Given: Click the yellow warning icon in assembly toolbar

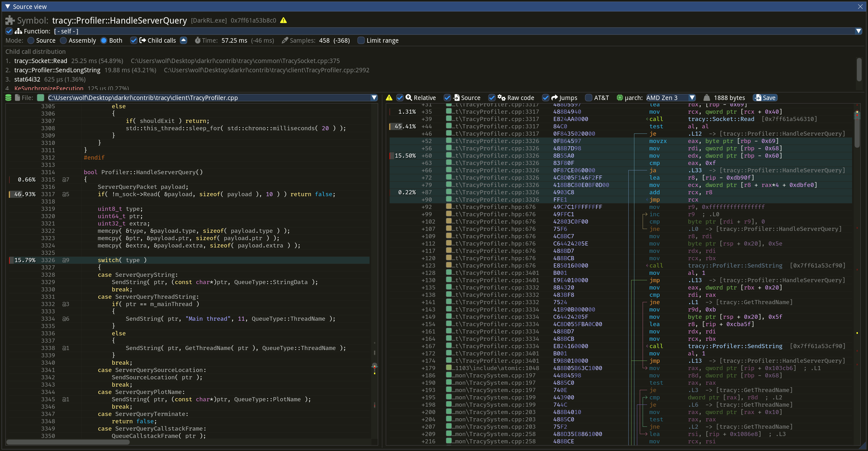Looking at the screenshot, I should 389,98.
